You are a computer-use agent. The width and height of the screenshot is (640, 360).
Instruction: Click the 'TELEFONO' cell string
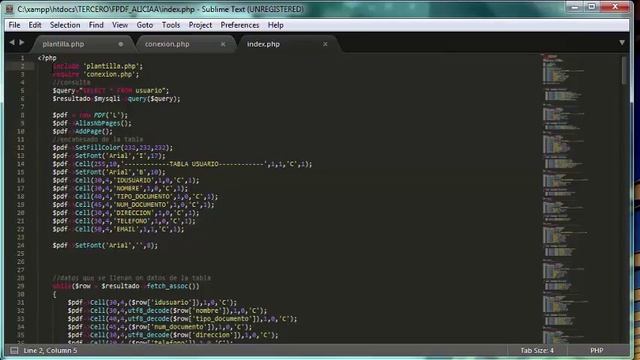pos(132,221)
